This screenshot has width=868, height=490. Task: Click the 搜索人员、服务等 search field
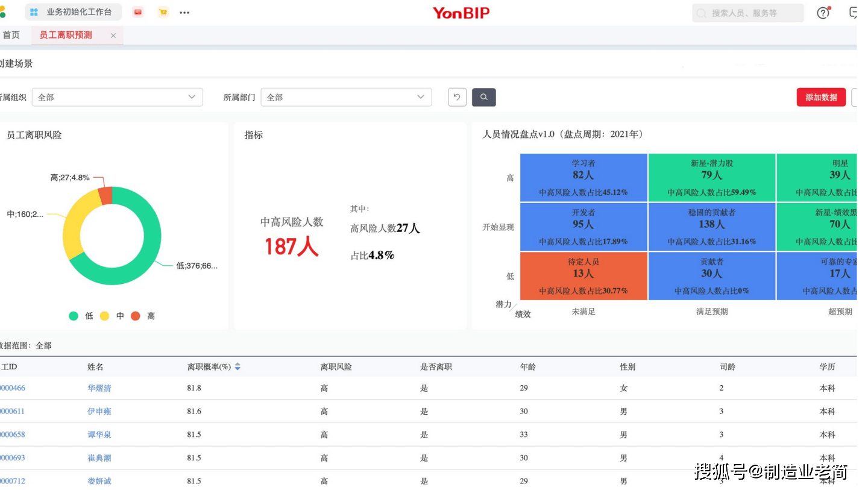[747, 13]
